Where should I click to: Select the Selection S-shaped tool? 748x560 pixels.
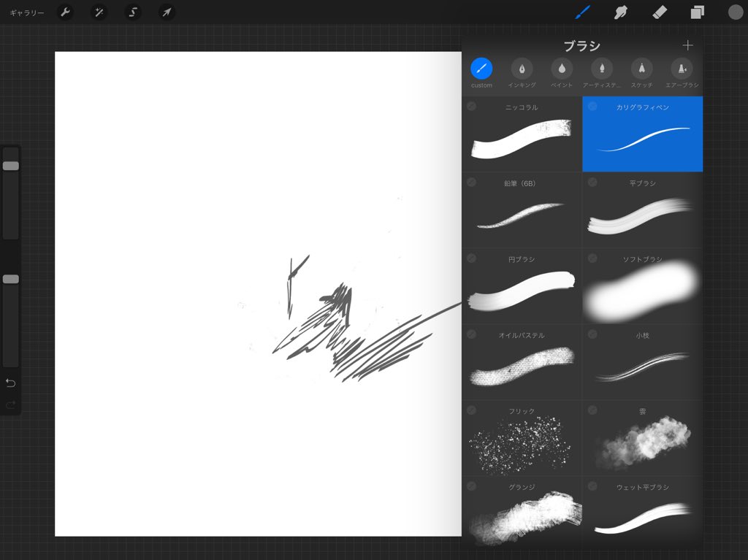pyautogui.click(x=133, y=12)
